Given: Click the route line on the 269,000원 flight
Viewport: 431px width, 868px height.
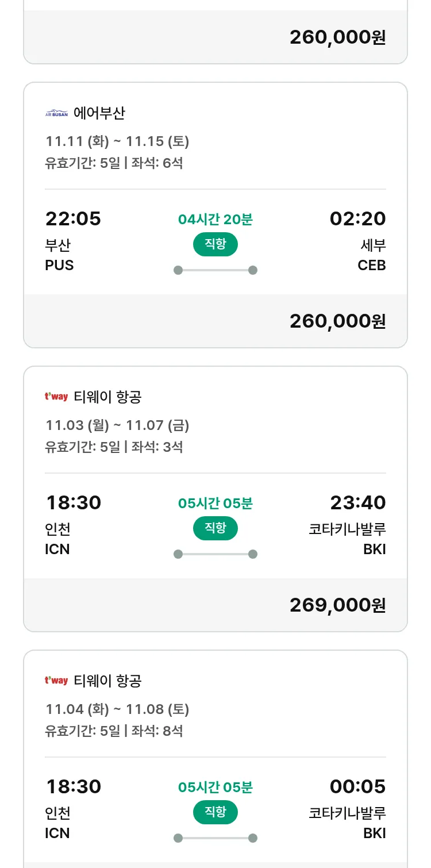Looking at the screenshot, I should coord(215,554).
